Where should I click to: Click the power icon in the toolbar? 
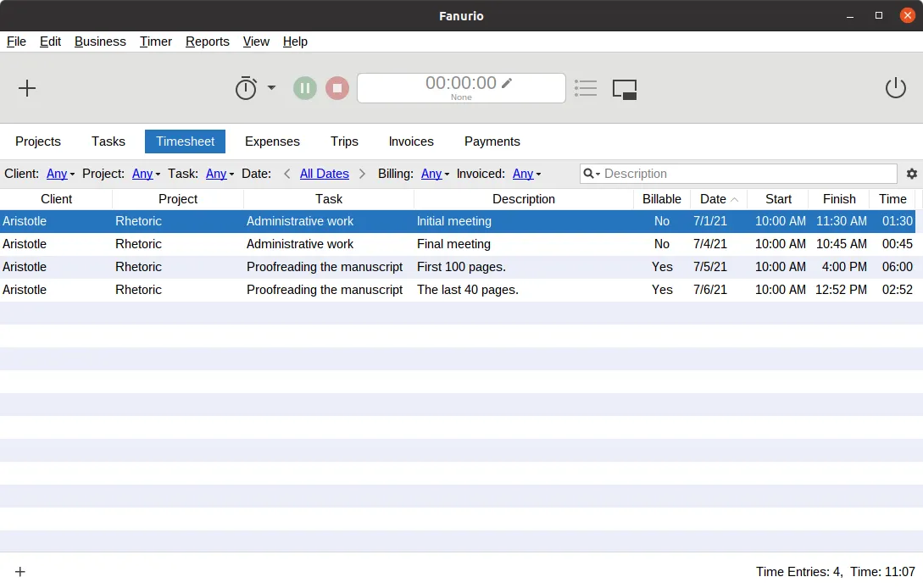point(896,88)
